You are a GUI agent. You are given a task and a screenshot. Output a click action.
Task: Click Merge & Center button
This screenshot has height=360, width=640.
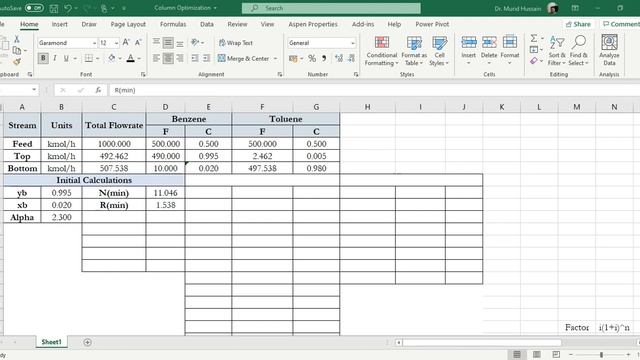coord(243,58)
